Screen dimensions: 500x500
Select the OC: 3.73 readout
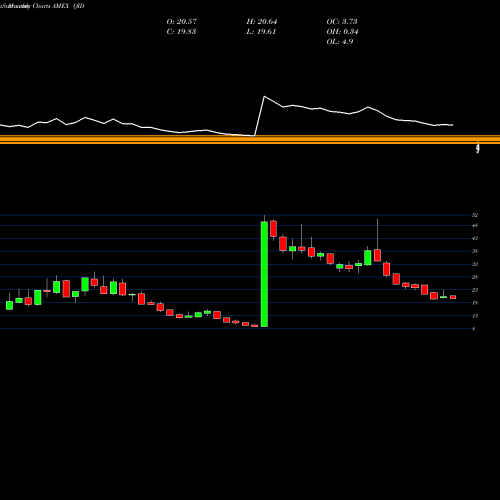(x=342, y=22)
